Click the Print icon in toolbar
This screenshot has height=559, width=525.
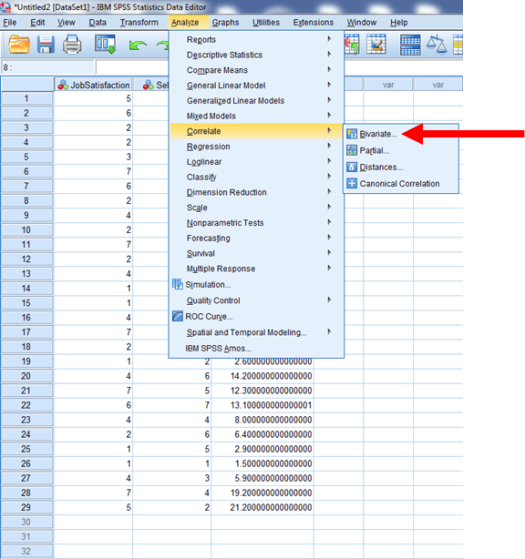72,45
